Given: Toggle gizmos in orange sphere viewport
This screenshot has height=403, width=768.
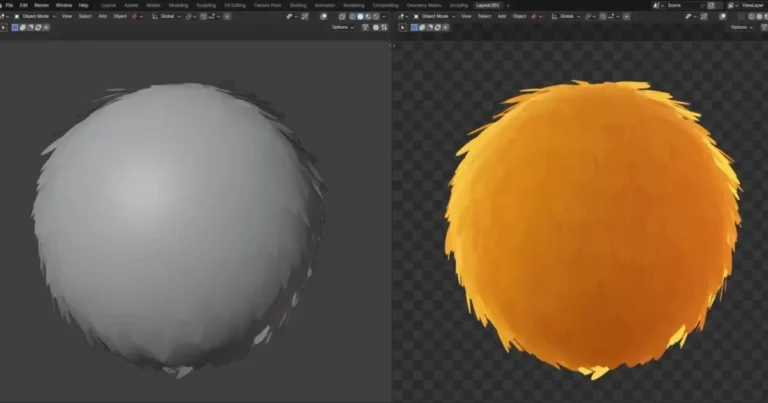Looking at the screenshot, I should click(x=704, y=16).
